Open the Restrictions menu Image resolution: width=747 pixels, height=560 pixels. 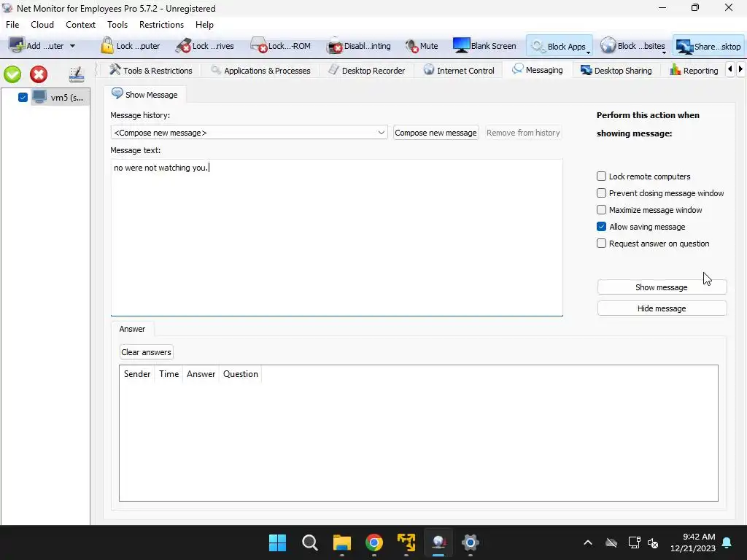pyautogui.click(x=161, y=24)
